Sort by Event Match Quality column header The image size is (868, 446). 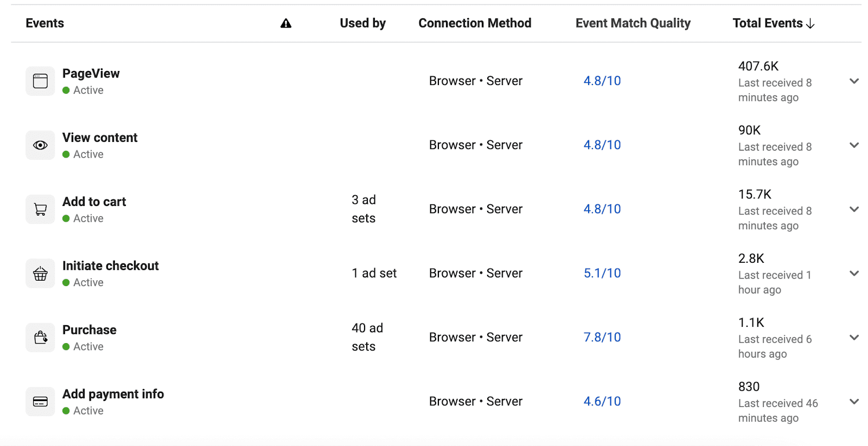point(633,23)
